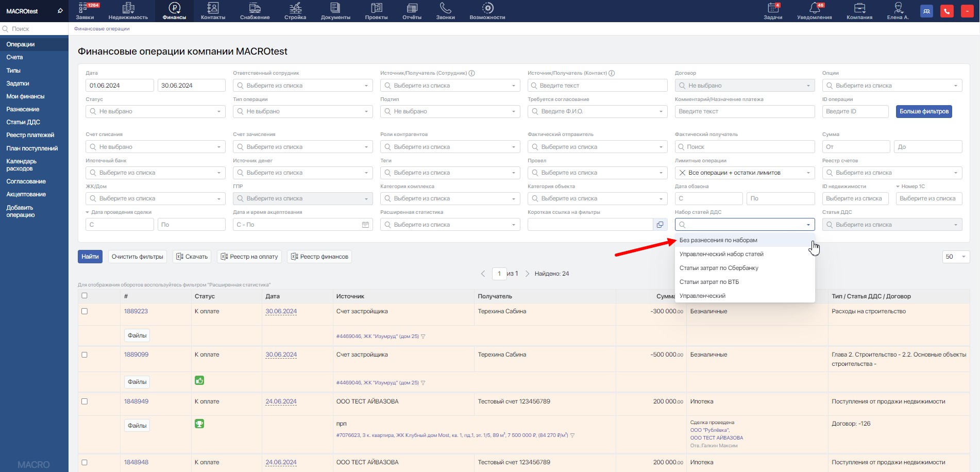The image size is (980, 472).
Task: Open Уведомления bell icon
Action: (x=814, y=8)
